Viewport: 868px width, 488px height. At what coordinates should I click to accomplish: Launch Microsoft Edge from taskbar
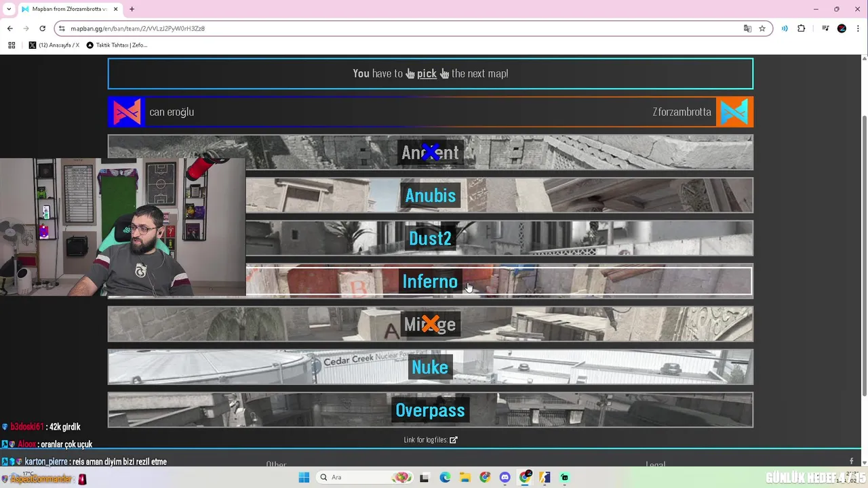(445, 478)
